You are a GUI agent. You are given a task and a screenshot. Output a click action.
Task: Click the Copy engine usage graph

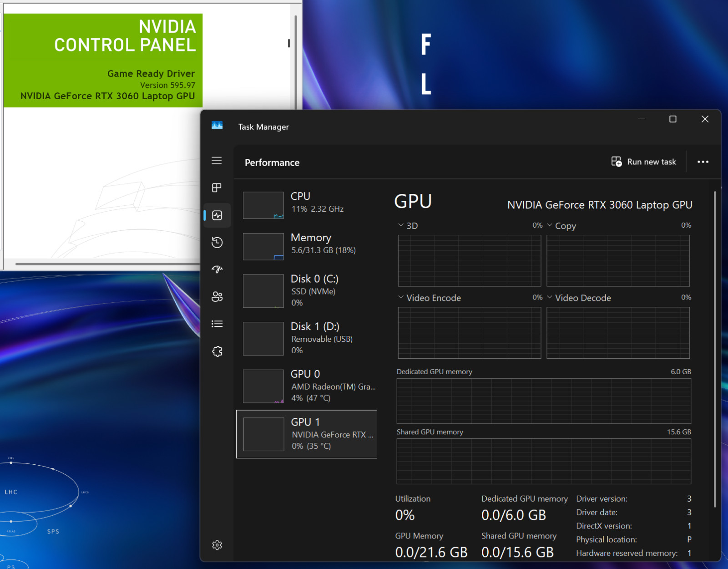(x=618, y=261)
